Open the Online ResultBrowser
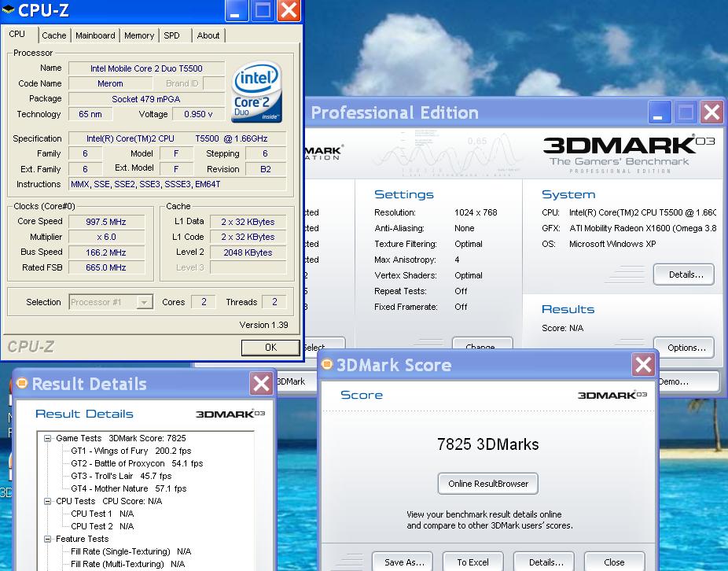728x571 pixels. click(x=488, y=484)
